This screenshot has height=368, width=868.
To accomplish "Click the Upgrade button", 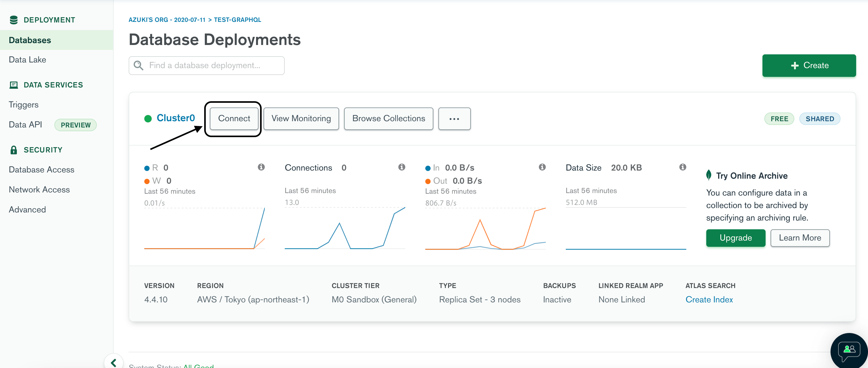I will pyautogui.click(x=736, y=238).
